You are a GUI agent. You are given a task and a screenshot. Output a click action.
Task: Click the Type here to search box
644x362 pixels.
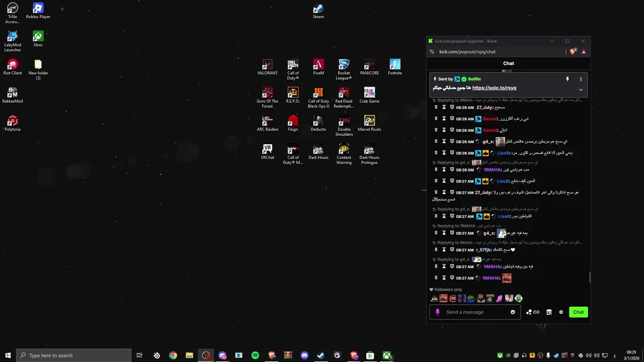point(74,355)
